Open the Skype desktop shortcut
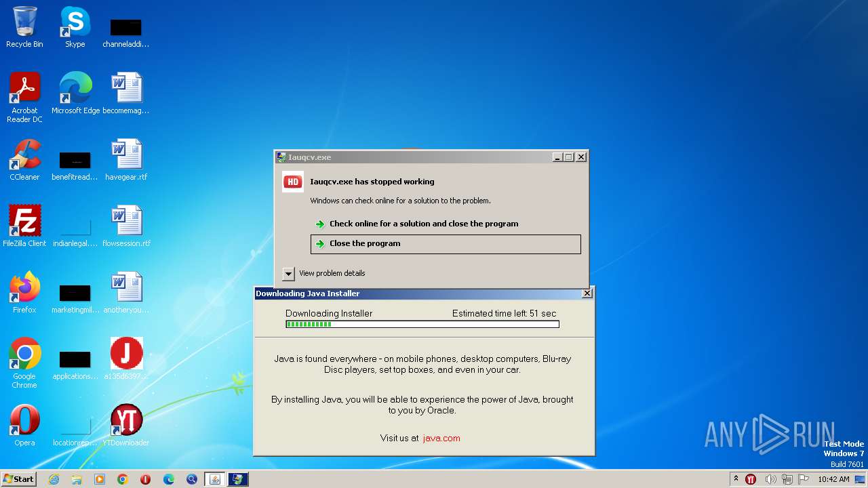 coord(75,27)
